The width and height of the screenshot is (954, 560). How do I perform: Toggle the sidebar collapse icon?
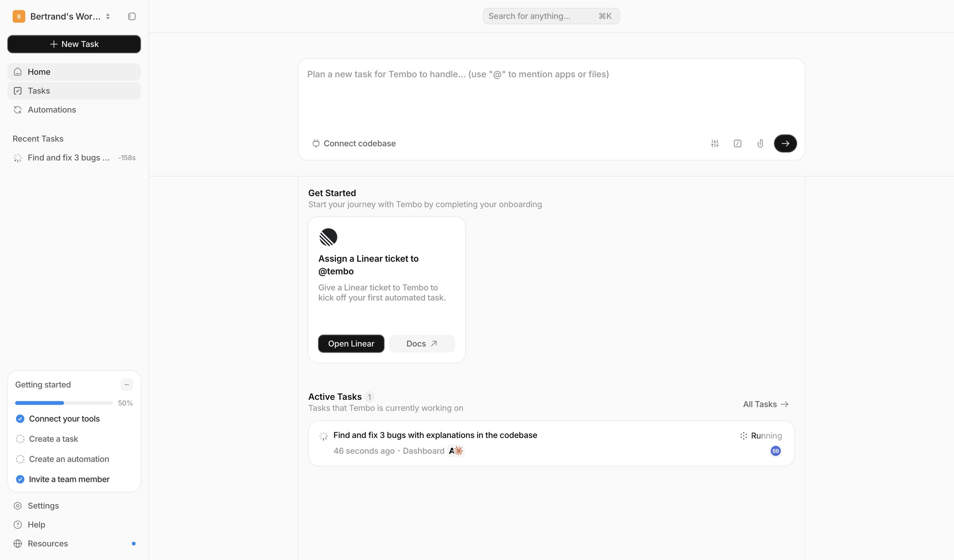click(132, 16)
